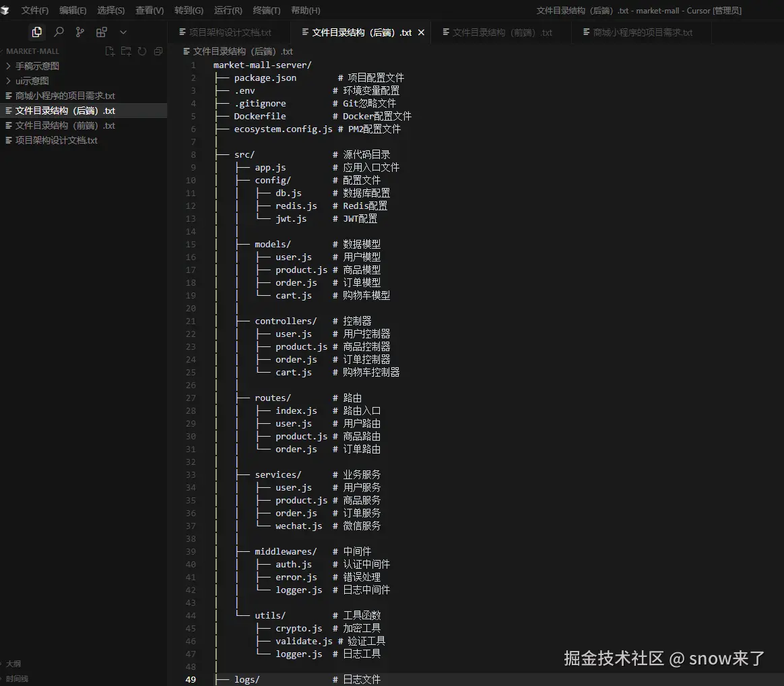The image size is (784, 686).
Task: Expand the activity bar overflow chevron
Action: 123,32
